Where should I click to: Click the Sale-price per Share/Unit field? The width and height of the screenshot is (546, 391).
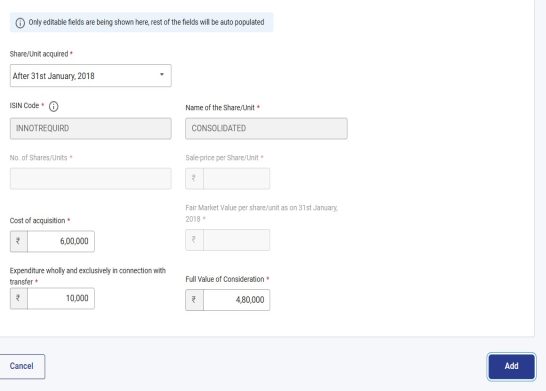(236, 179)
